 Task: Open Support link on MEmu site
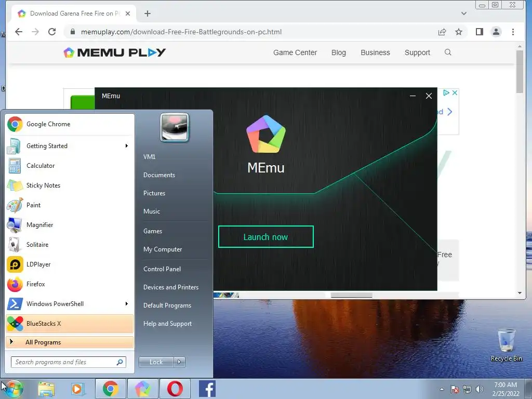[417, 52]
